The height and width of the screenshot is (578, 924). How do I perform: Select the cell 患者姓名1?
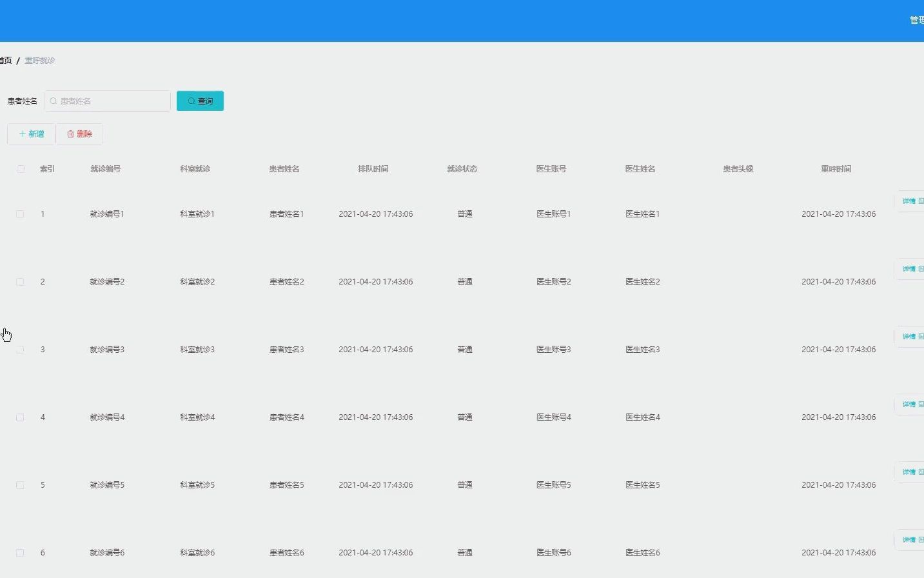pyautogui.click(x=286, y=214)
